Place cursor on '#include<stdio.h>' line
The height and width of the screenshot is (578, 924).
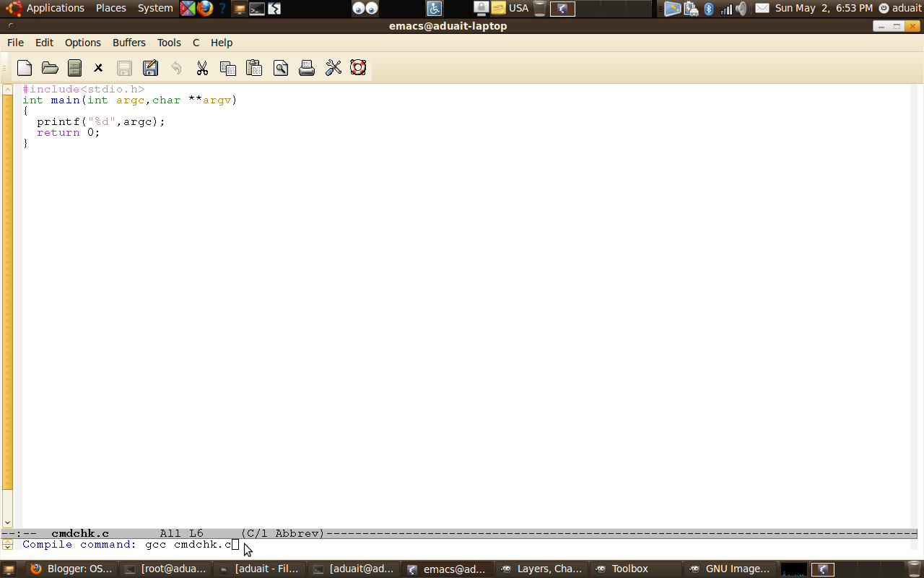[84, 90]
